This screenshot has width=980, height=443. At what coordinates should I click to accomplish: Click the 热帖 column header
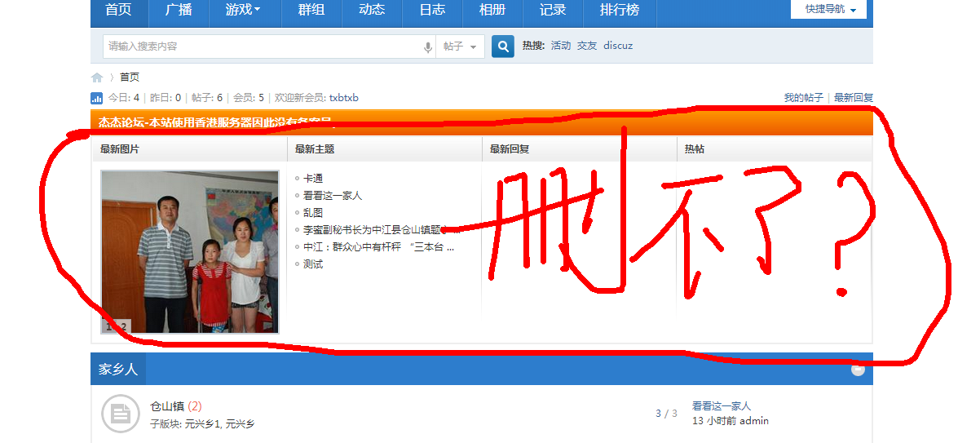pos(695,149)
